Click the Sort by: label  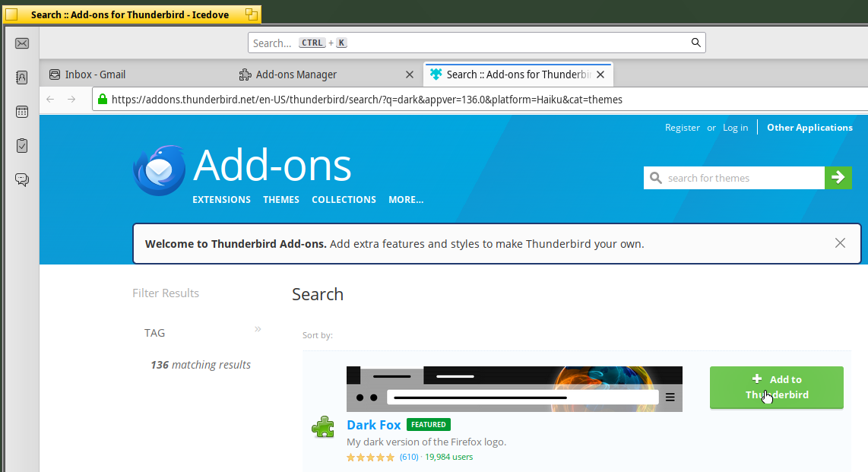pyautogui.click(x=318, y=335)
